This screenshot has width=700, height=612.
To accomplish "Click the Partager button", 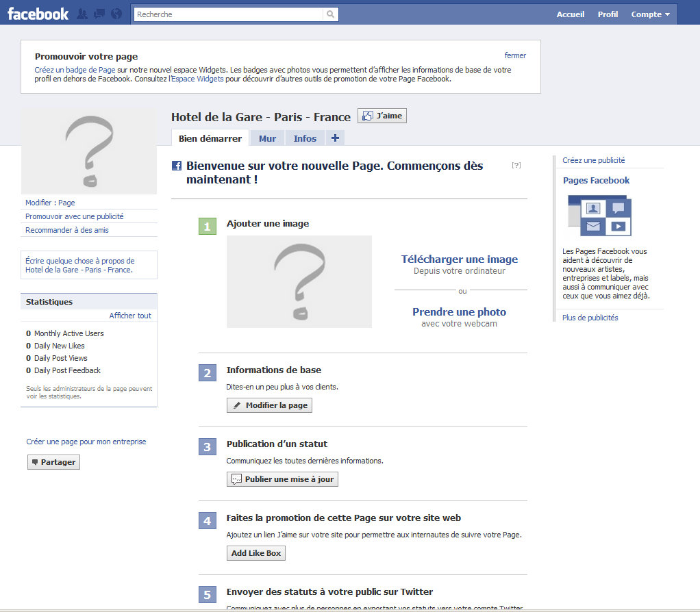I will point(53,462).
